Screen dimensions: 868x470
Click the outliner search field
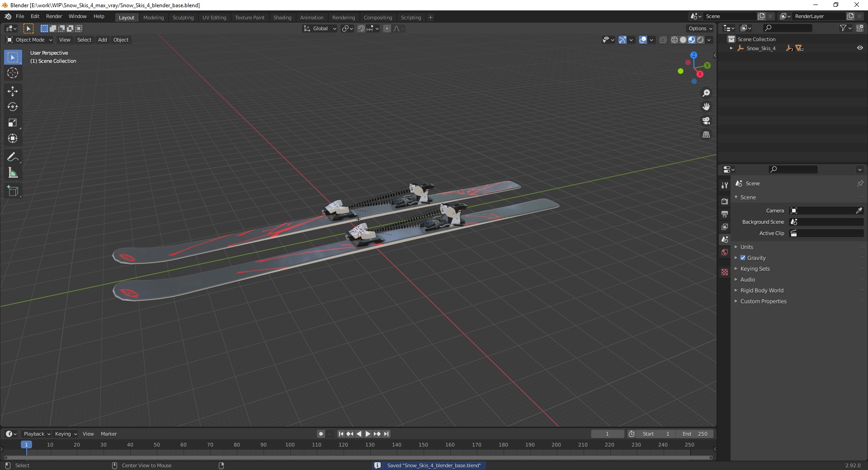tap(788, 28)
